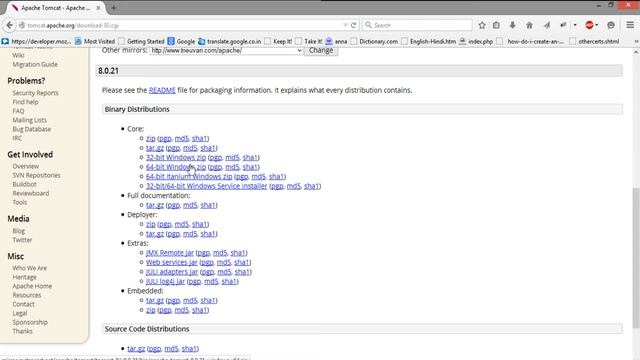Download JULI log4j jar

click(x=165, y=281)
